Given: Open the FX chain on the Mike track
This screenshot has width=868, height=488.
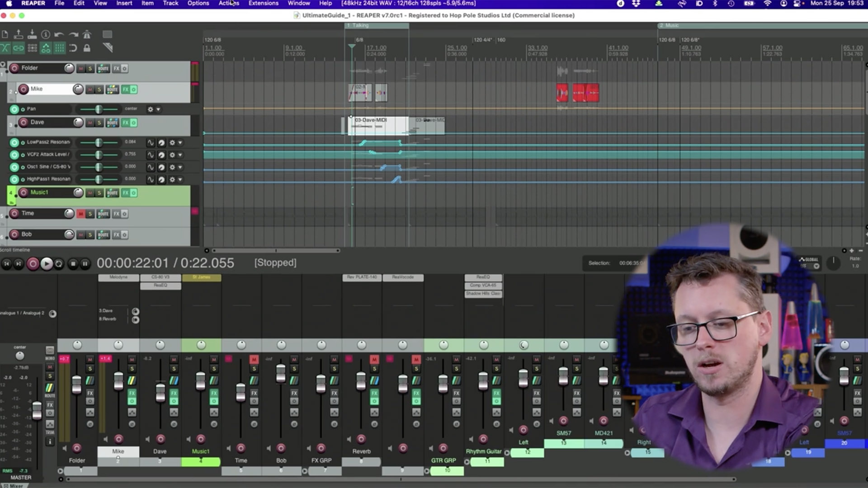Looking at the screenshot, I should (x=126, y=89).
